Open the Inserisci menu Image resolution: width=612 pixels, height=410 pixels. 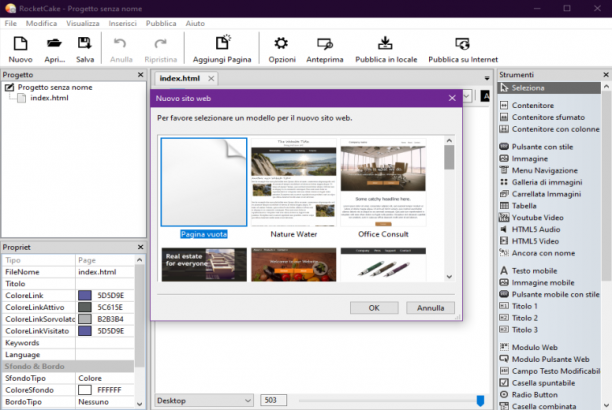[123, 23]
